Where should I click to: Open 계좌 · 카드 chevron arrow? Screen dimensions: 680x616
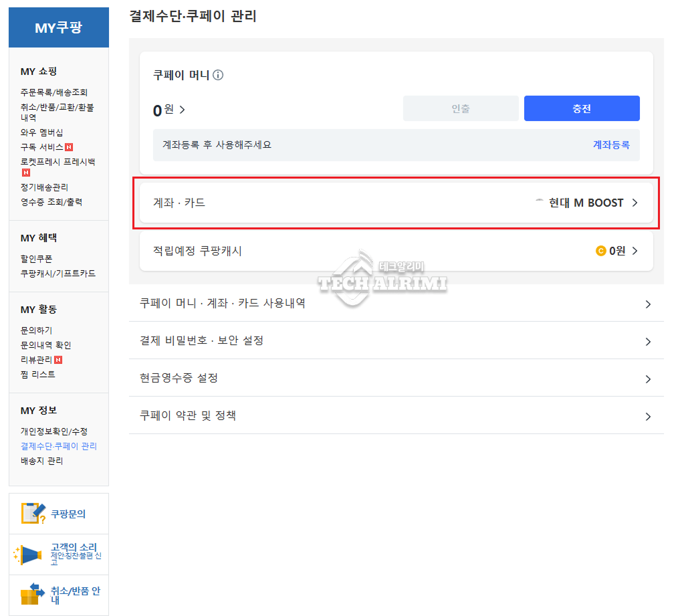(635, 203)
